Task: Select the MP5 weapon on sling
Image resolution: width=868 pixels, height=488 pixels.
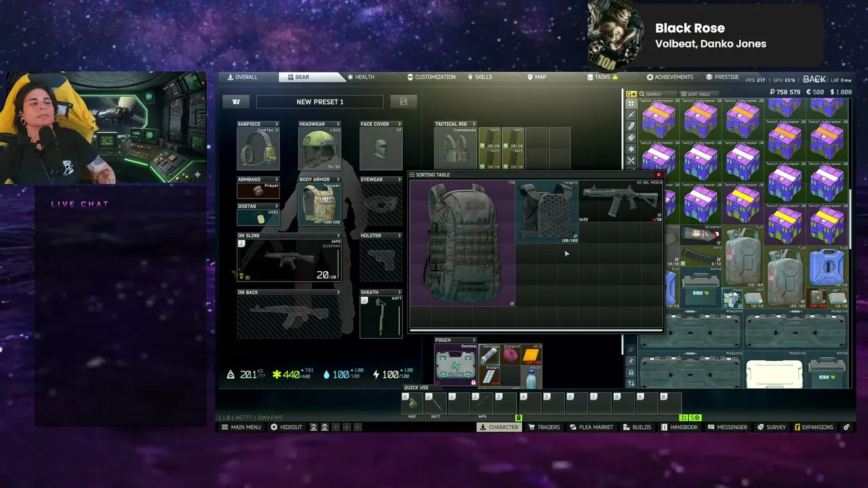Action: pos(289,260)
